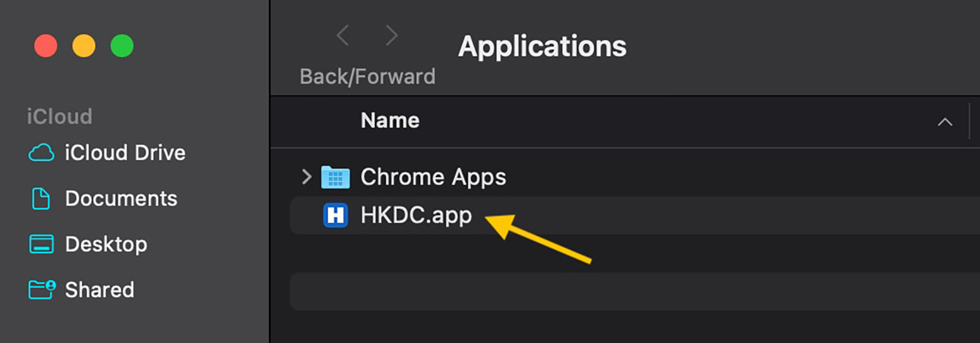
Task: Sort list by the Name column header
Action: coord(390,121)
